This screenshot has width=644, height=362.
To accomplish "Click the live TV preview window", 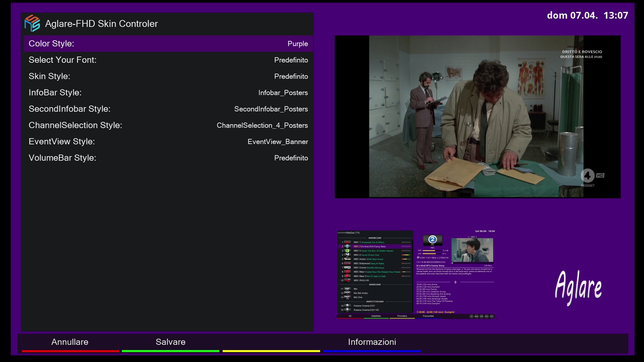I will (477, 117).
